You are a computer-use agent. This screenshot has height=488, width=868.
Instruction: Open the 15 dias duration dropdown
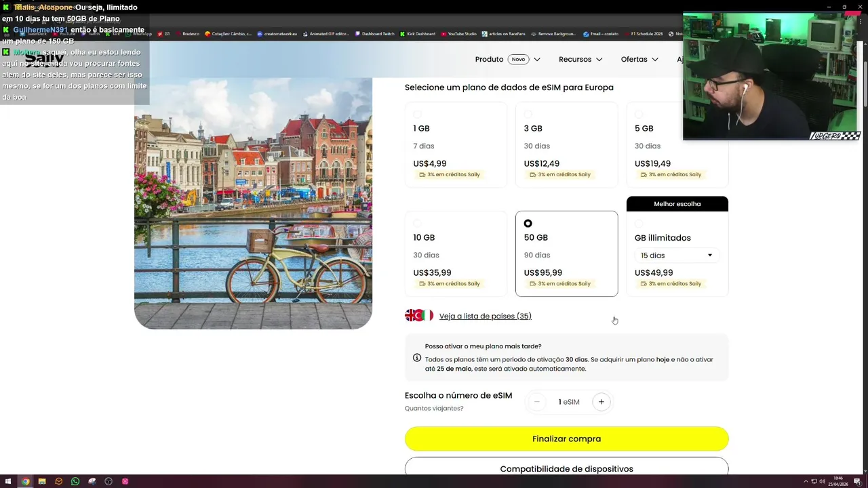(x=677, y=256)
